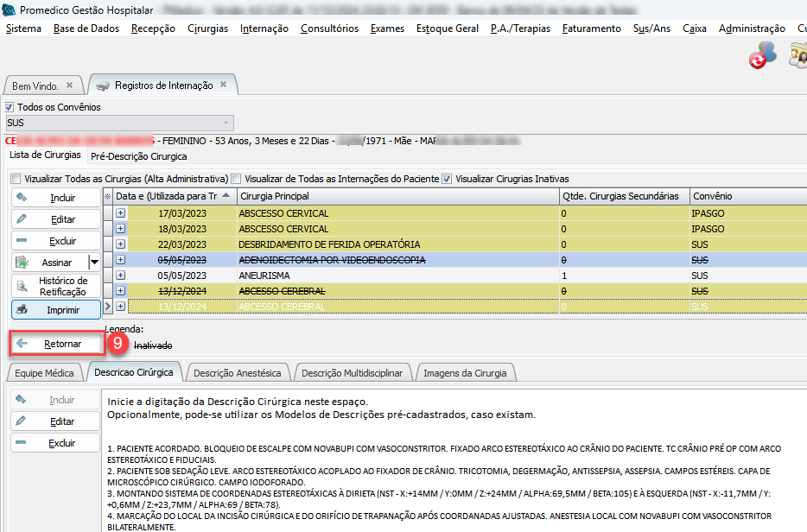Click the Qtde. Cirurgias Secundárias column header
Screen dimensions: 807x532
[x=625, y=196]
